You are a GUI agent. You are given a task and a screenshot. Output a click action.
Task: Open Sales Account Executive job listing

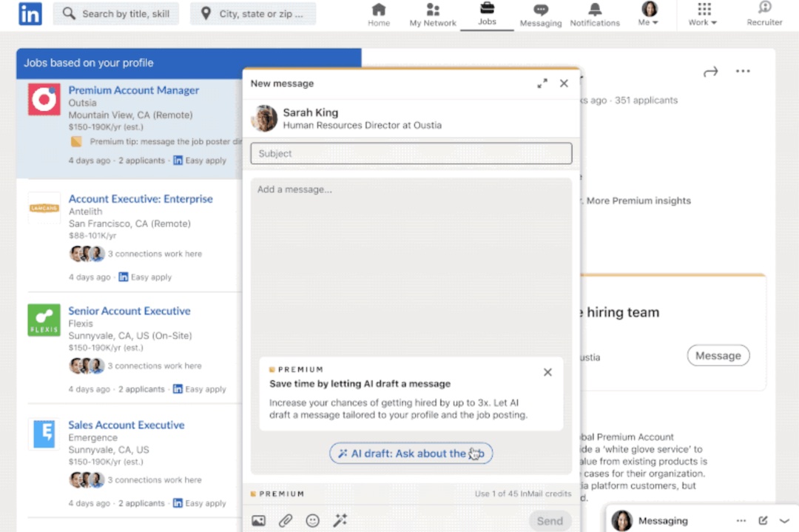[127, 425]
